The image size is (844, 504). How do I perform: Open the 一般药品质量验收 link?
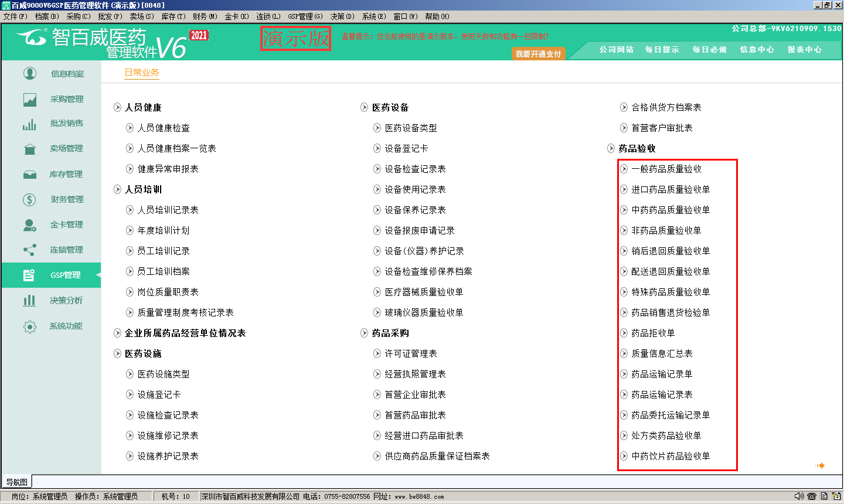click(x=666, y=169)
